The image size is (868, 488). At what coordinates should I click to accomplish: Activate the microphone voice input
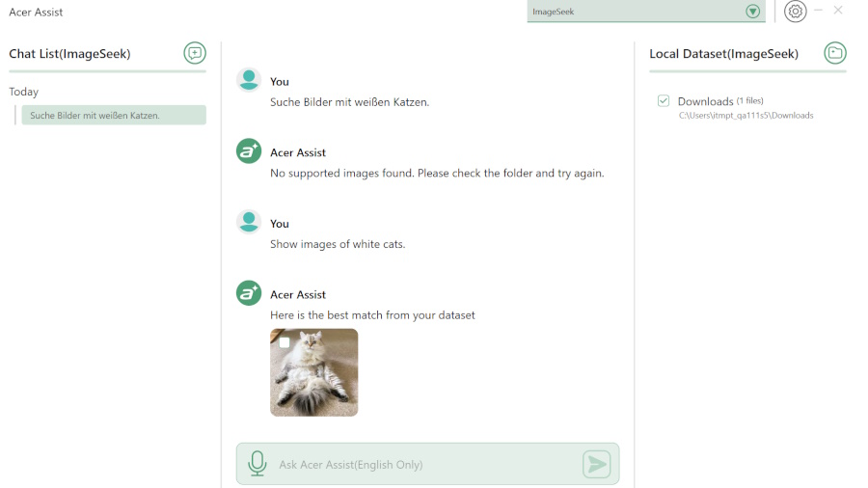pos(257,463)
